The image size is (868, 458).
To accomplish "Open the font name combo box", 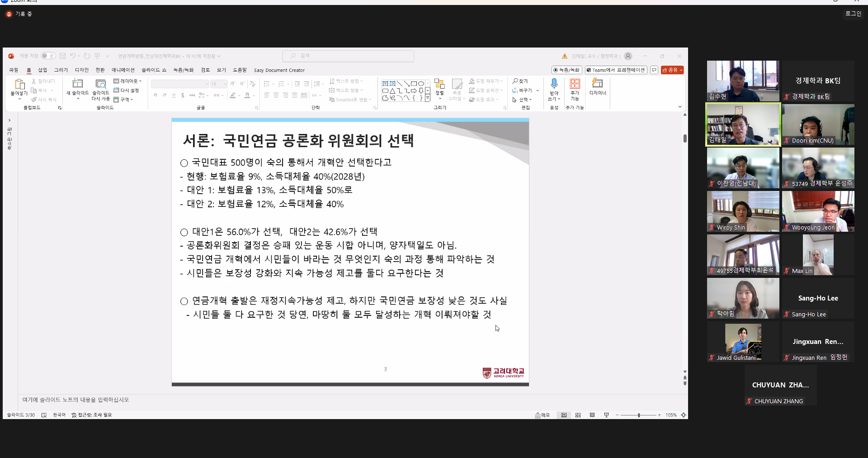I will 180,84.
